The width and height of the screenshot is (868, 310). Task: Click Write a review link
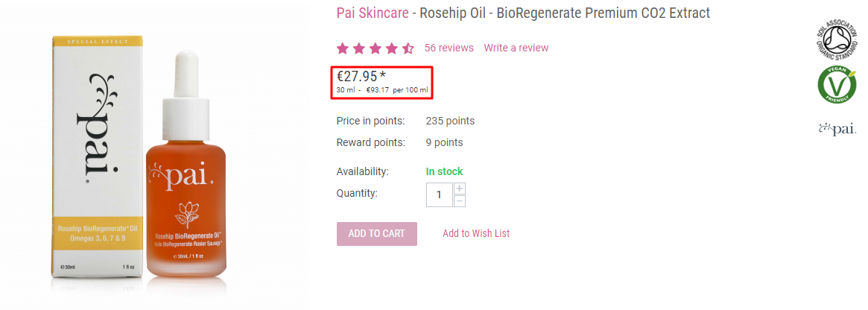pos(516,48)
